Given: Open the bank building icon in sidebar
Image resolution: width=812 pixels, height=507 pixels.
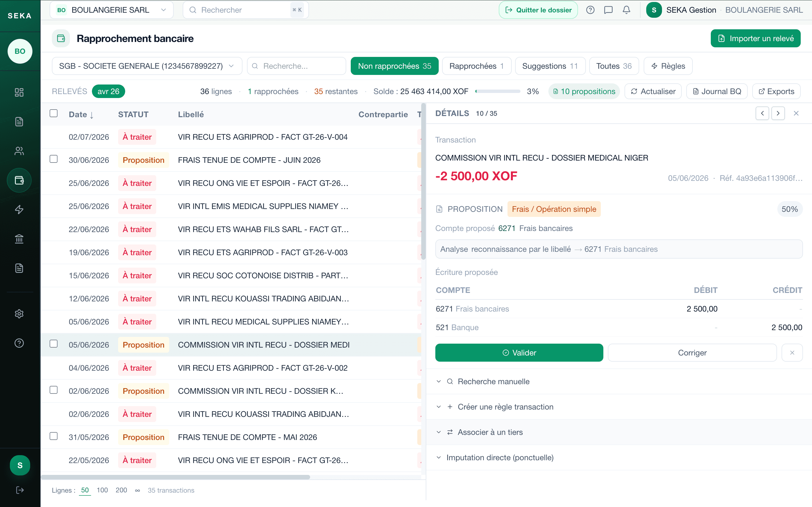Looking at the screenshot, I should [x=19, y=239].
